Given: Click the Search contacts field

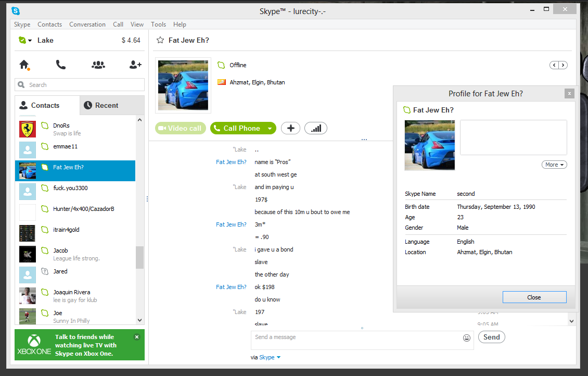Looking at the screenshot, I should click(80, 85).
